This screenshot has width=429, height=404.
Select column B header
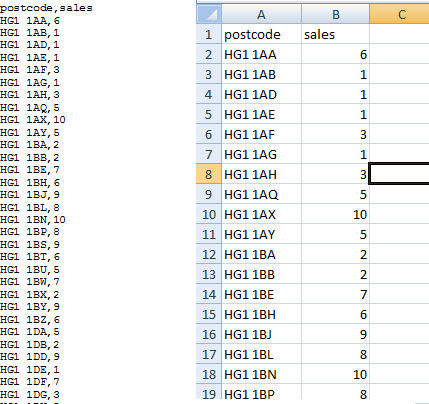[336, 14]
